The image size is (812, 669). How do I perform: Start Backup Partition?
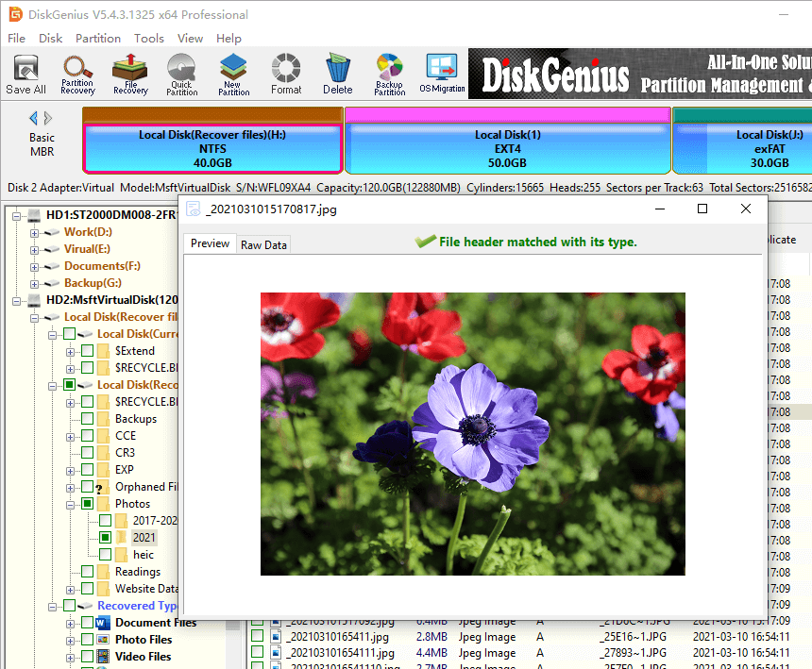pos(388,73)
